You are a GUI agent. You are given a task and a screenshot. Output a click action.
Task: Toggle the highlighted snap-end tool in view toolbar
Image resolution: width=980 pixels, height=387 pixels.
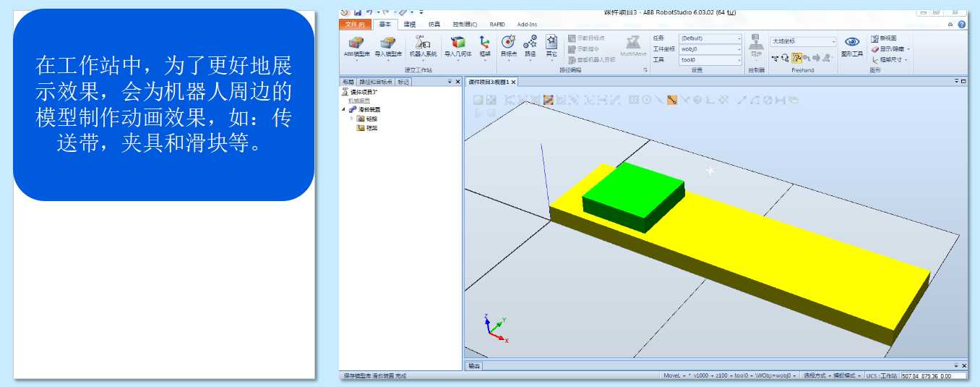(671, 100)
